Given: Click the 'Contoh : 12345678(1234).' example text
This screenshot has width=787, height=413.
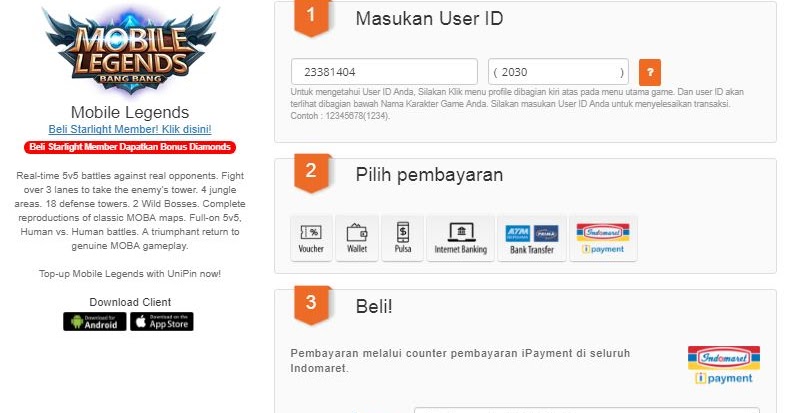Looking at the screenshot, I should pyautogui.click(x=340, y=116).
